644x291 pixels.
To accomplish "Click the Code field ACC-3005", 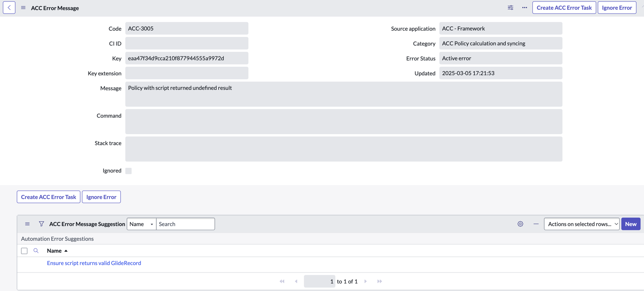I will (x=187, y=28).
